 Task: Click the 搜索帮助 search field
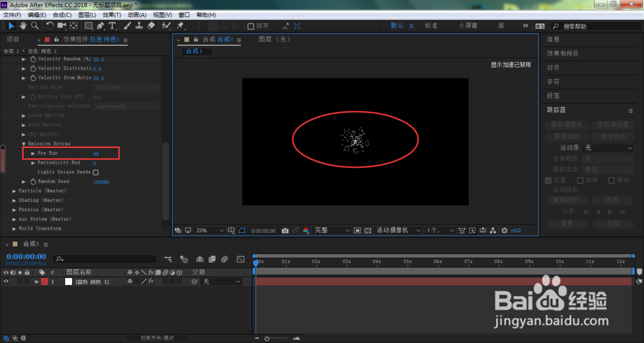click(596, 26)
